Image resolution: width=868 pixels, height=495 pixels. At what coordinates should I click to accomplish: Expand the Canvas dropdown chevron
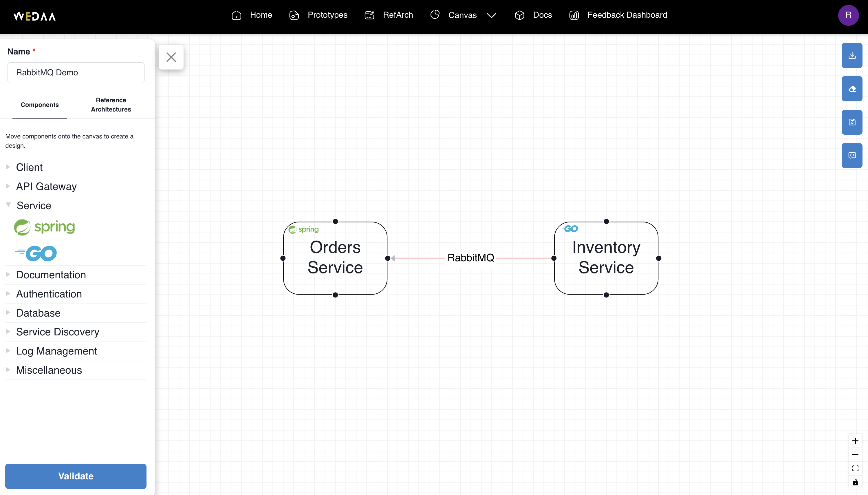(x=491, y=15)
